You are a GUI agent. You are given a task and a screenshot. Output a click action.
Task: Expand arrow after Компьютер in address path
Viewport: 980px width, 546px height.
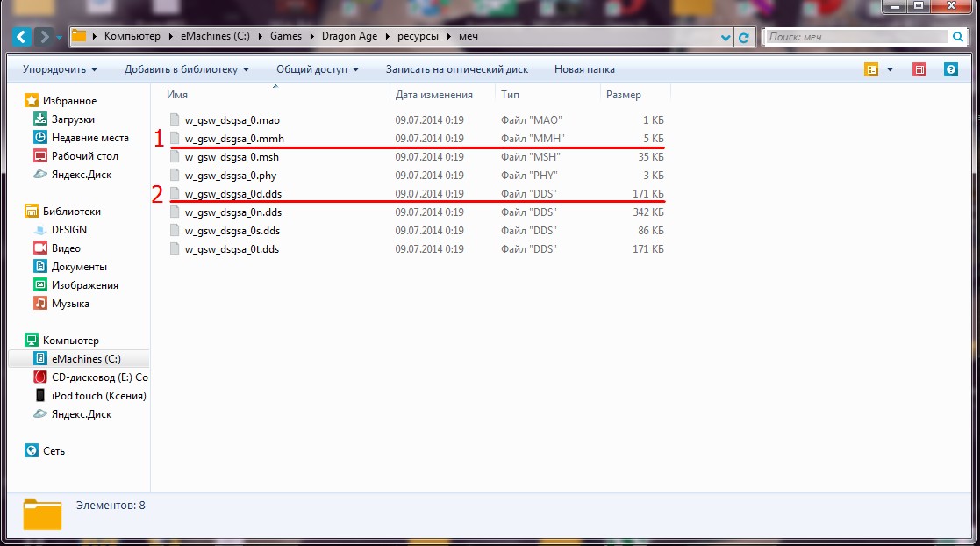tap(170, 36)
